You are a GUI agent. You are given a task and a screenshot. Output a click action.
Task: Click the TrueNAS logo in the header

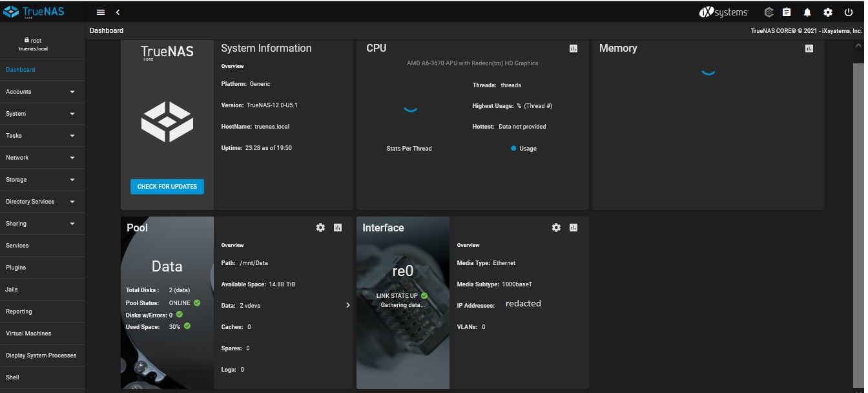click(x=34, y=12)
